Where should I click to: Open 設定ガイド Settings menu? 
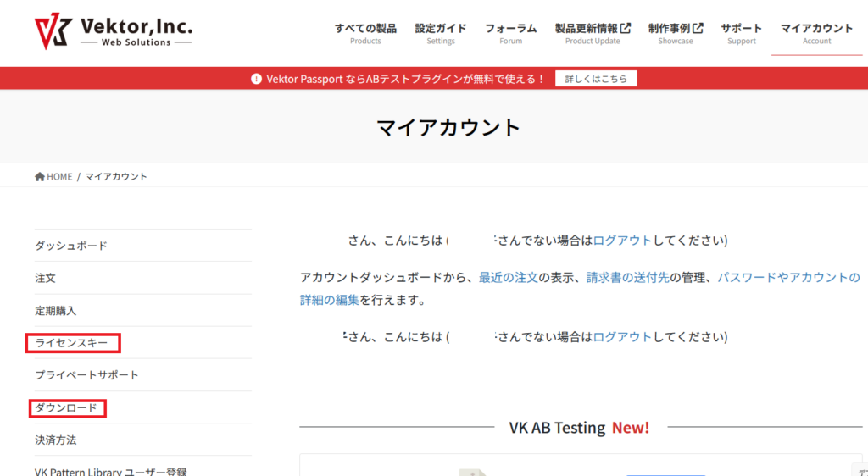[440, 33]
